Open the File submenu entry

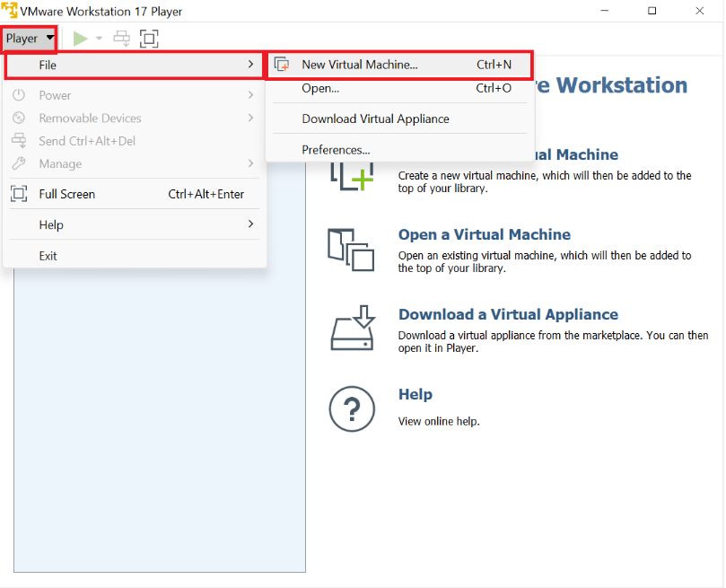point(134,66)
